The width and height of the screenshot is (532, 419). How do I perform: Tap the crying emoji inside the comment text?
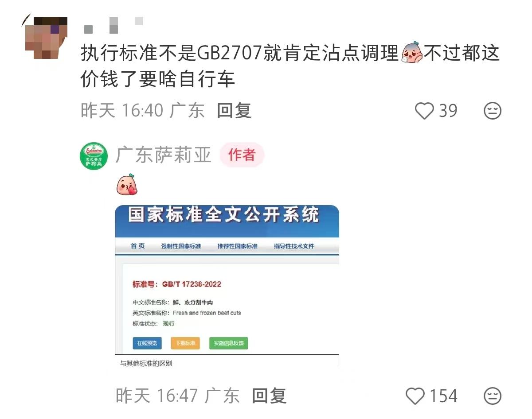pyautogui.click(x=411, y=53)
